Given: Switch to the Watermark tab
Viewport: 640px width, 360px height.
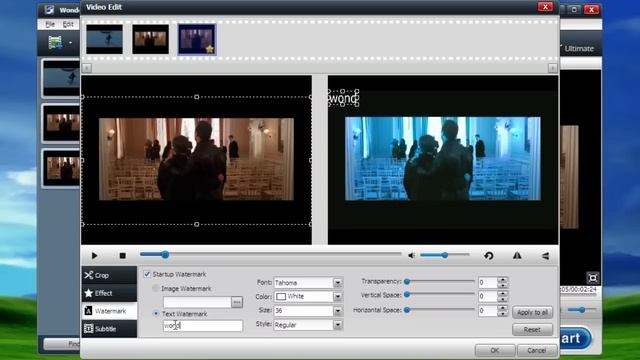Looking at the screenshot, I should [109, 311].
